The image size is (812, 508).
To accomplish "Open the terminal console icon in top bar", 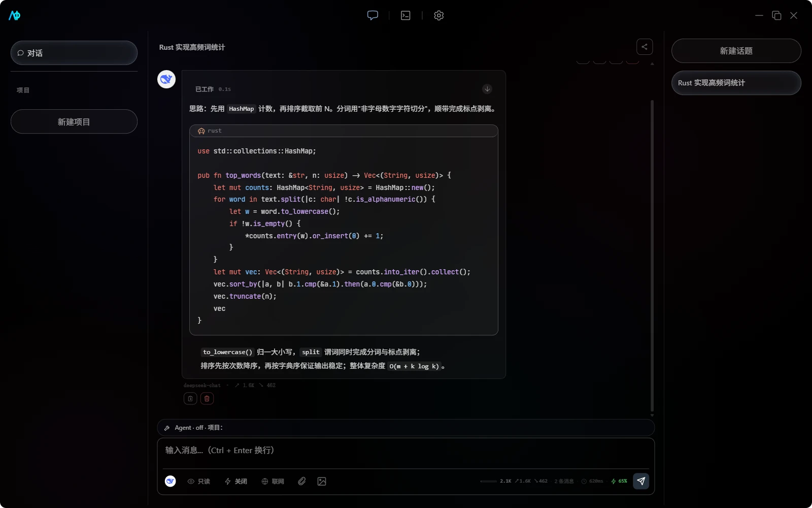I will coord(405,15).
